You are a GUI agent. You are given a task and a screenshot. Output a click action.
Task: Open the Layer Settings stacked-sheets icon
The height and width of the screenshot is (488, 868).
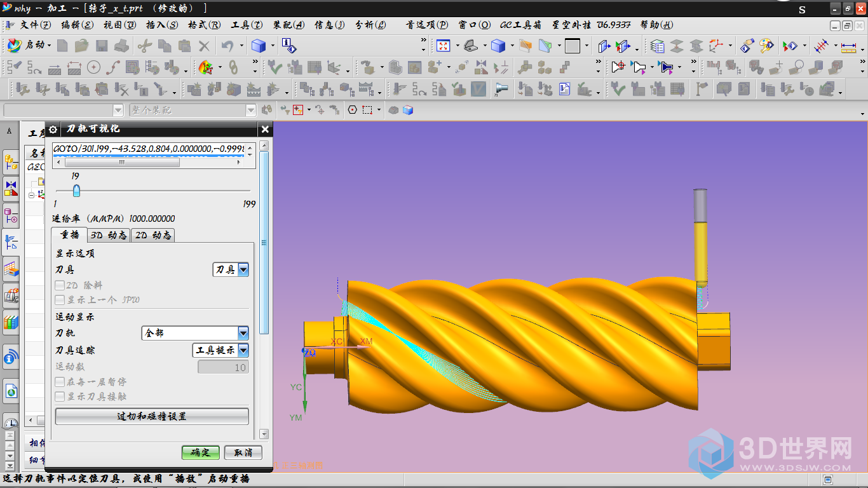click(x=658, y=46)
